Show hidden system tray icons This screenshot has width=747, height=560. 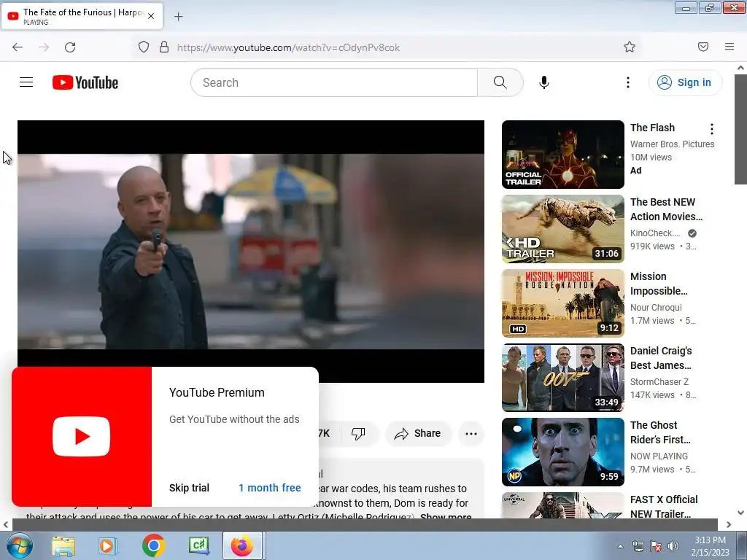(x=620, y=546)
